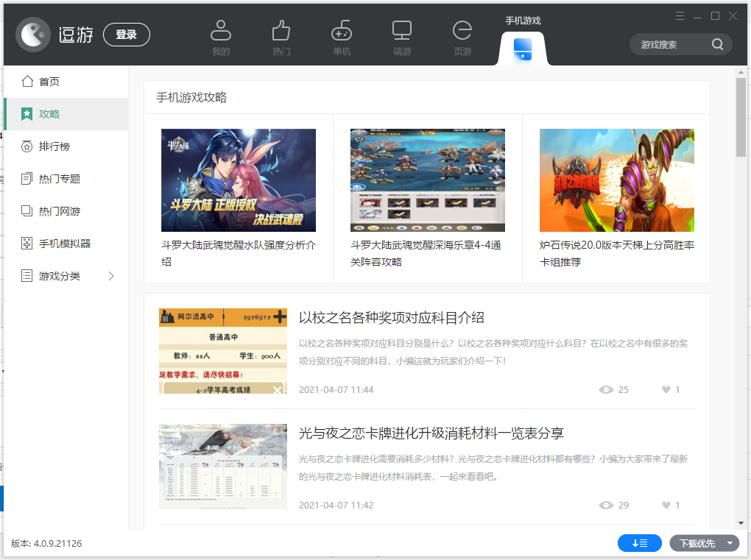Expand the 游戏分类 chevron arrow
Screen dimensions: 751x560
[x=111, y=276]
